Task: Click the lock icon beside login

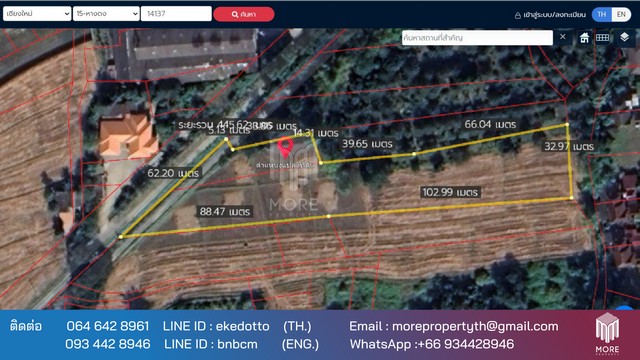Action: click(x=518, y=15)
